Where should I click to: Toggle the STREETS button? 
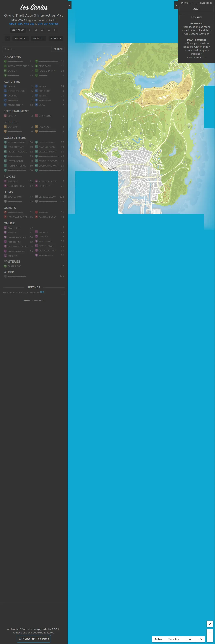(x=56, y=38)
